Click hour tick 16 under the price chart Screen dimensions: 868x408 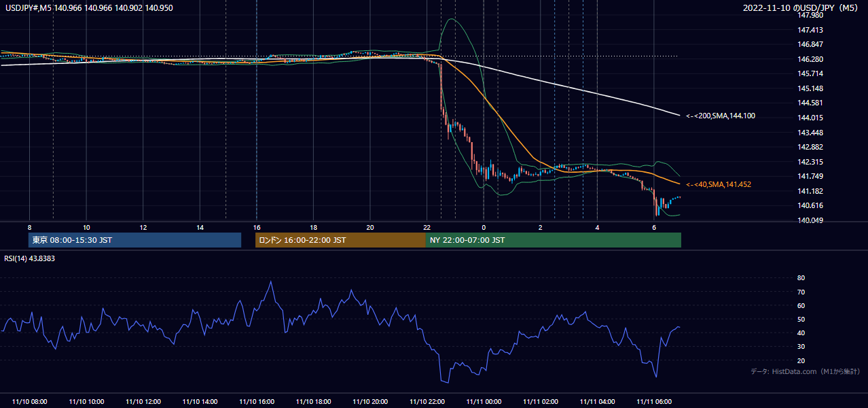click(x=256, y=227)
